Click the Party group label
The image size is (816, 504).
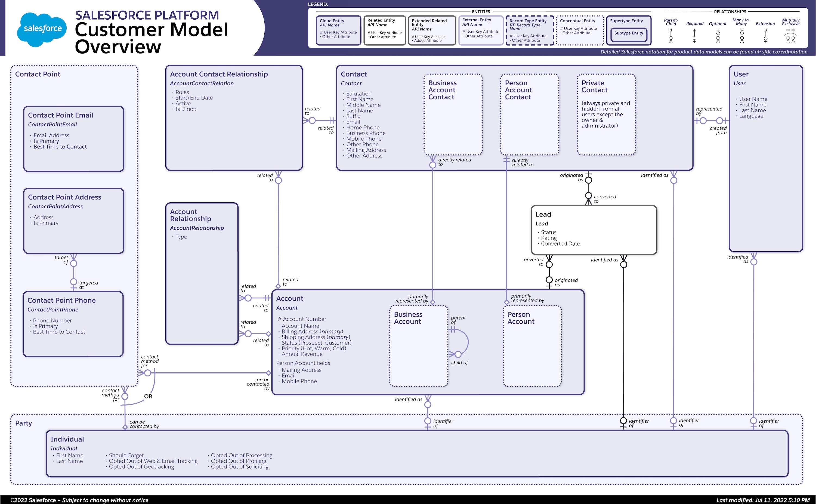tap(23, 423)
